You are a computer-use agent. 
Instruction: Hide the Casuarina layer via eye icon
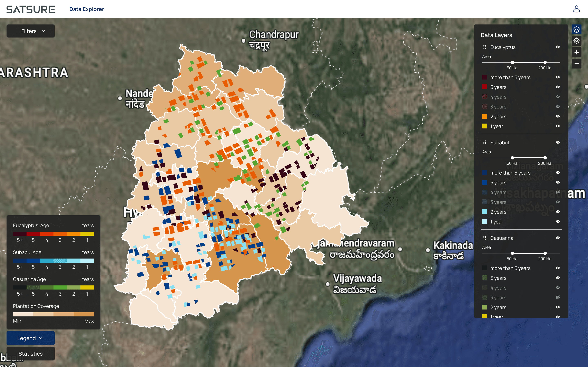coord(558,238)
